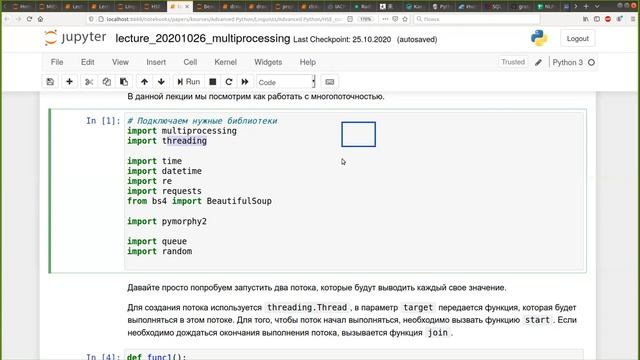Bookmark this page with star icon
Viewport: 640px width, 360px height.
pyautogui.click(x=405, y=19)
